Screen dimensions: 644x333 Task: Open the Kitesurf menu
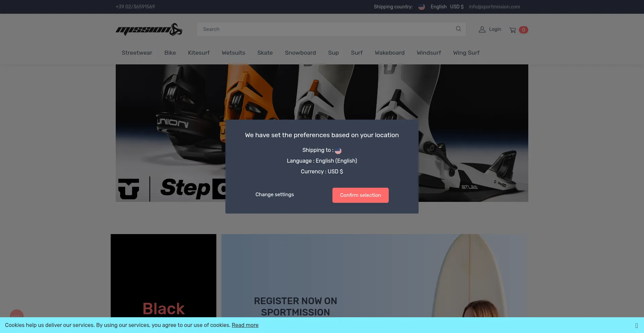pyautogui.click(x=199, y=53)
